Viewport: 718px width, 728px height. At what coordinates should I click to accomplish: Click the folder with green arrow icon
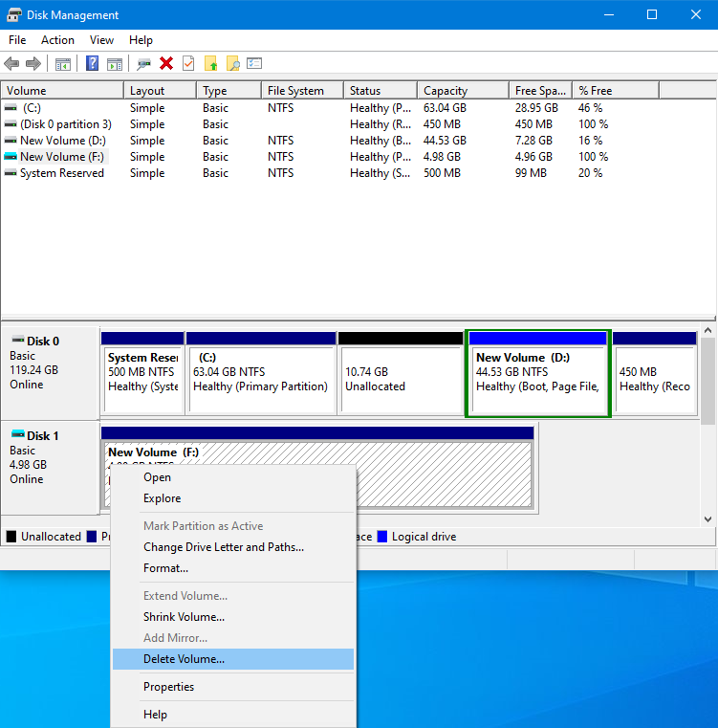pos(210,63)
